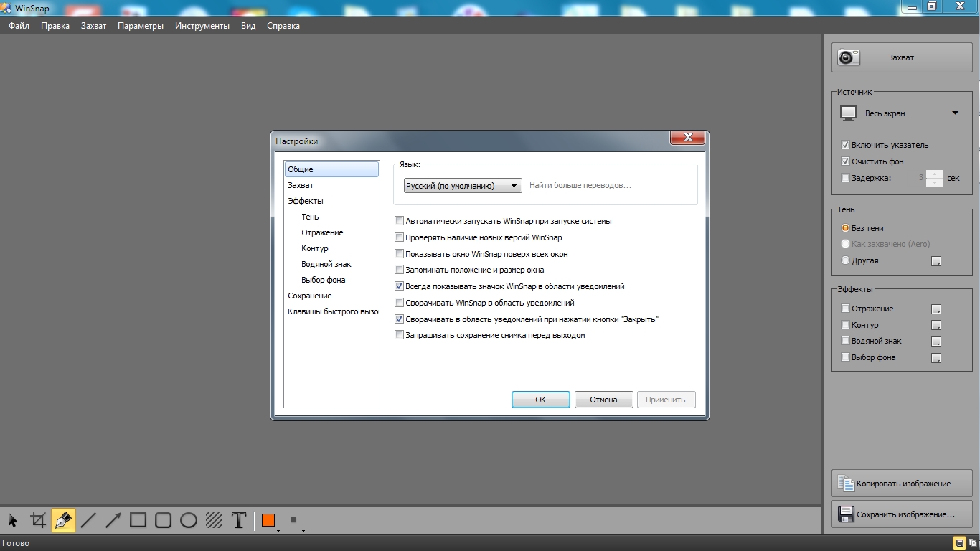Open the orange color swatch

(x=268, y=520)
